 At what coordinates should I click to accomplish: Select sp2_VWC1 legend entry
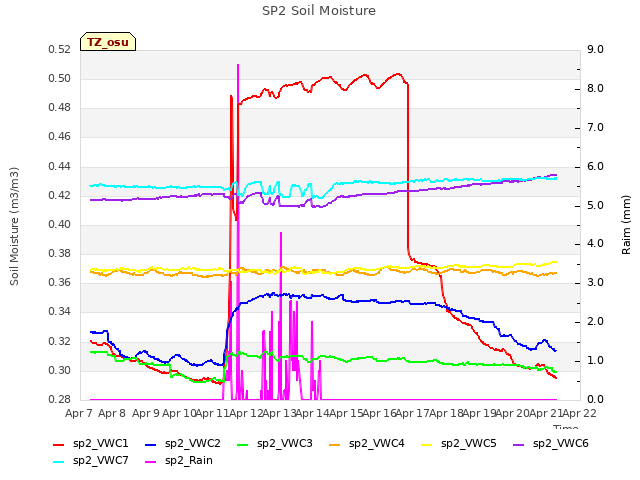tap(91, 444)
